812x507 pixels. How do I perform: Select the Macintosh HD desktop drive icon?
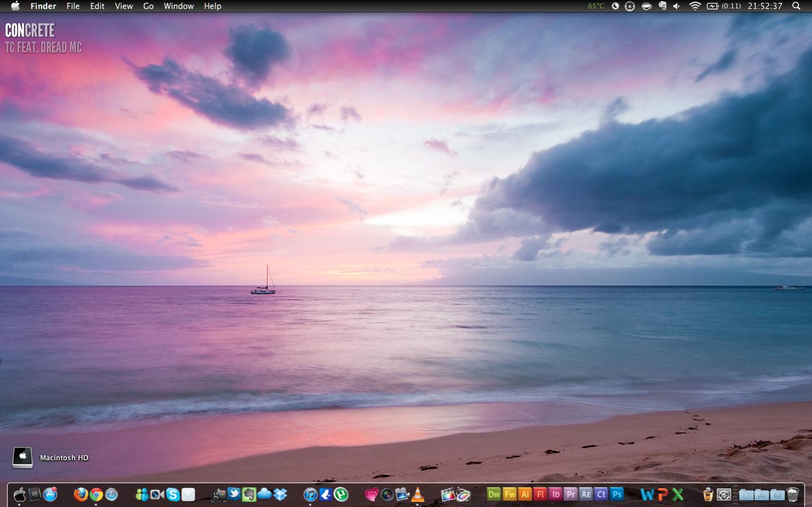pyautogui.click(x=23, y=457)
